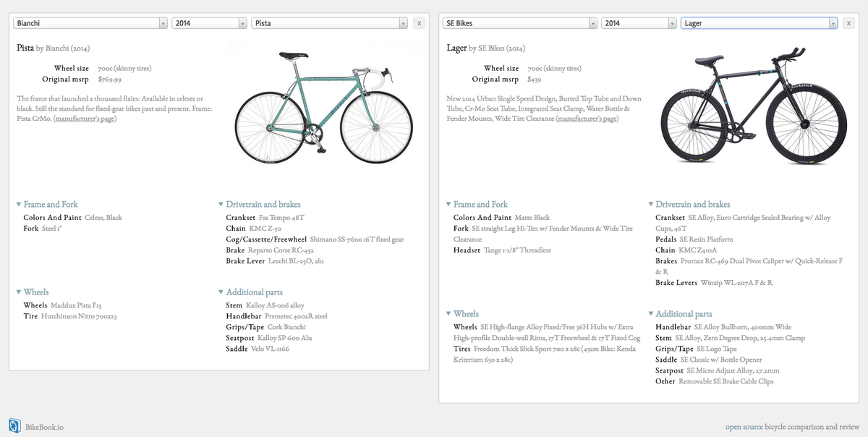The width and height of the screenshot is (868, 437).
Task: Open the Bianchi brand dropdown
Action: coord(90,22)
